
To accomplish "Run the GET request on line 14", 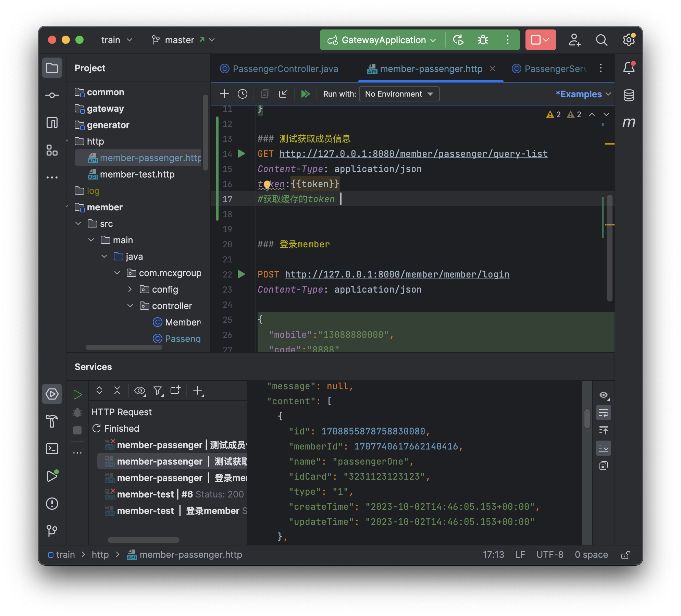I will click(242, 153).
